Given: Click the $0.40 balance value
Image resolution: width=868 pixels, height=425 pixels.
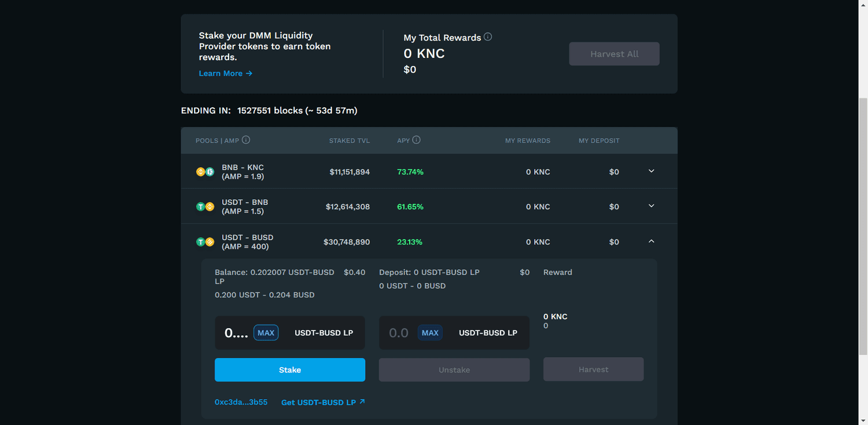Looking at the screenshot, I should 354,272.
